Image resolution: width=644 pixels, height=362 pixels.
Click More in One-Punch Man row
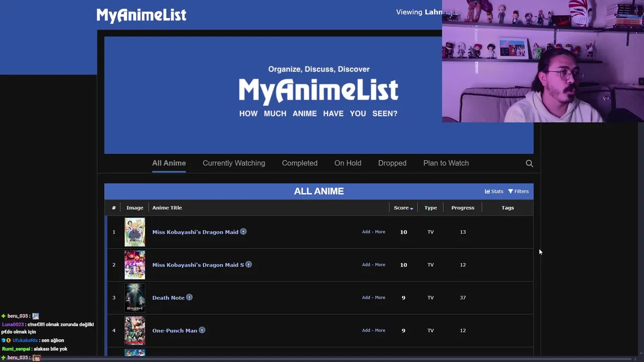point(380,330)
